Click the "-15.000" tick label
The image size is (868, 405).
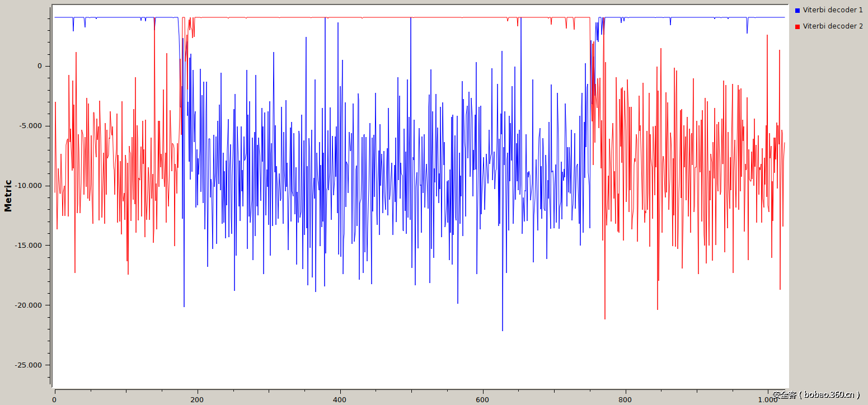(x=29, y=246)
